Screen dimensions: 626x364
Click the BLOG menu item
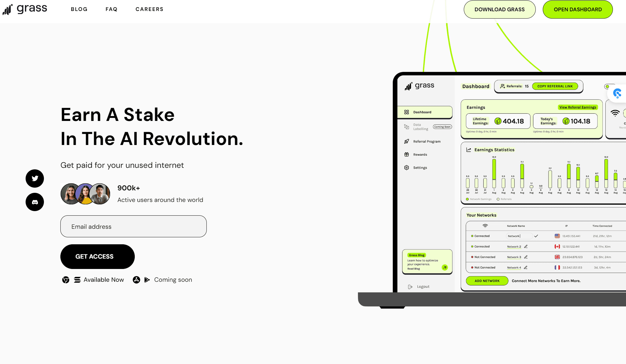pos(79,9)
